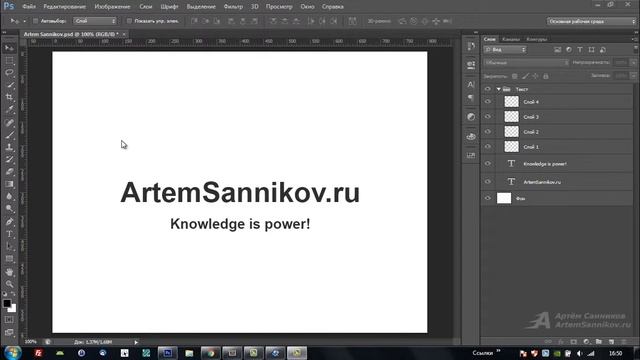Open the Фильтр menu

tap(233, 7)
